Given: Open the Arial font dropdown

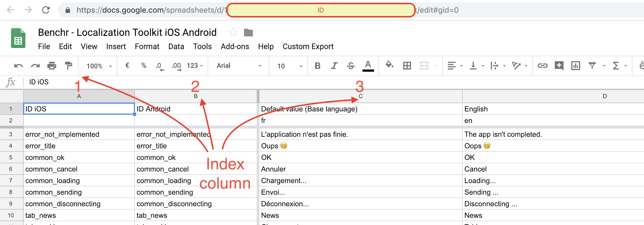Looking at the screenshot, I should pyautogui.click(x=239, y=66).
